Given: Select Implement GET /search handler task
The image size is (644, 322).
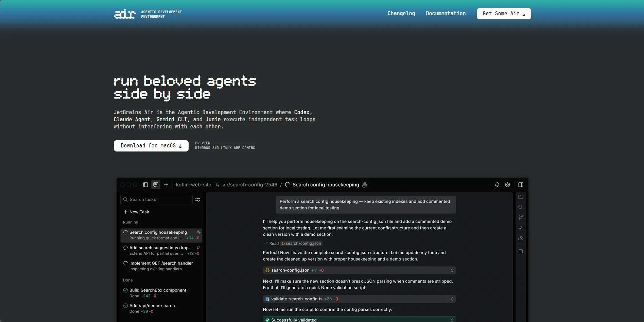Looking at the screenshot, I should click(161, 266).
